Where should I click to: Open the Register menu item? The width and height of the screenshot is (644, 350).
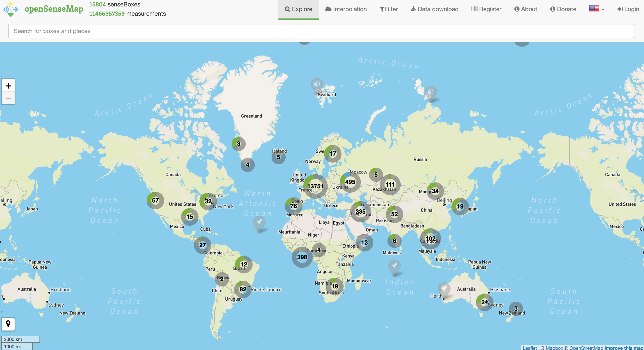(x=486, y=9)
